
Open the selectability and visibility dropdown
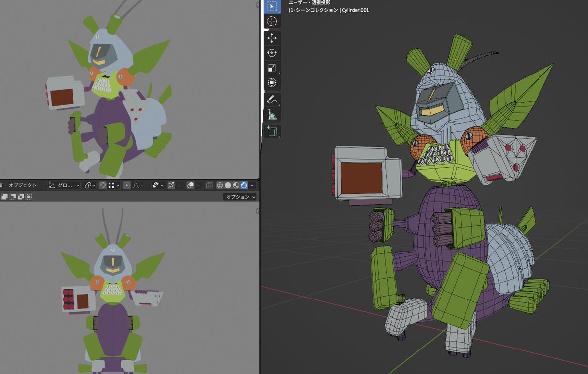pos(158,185)
